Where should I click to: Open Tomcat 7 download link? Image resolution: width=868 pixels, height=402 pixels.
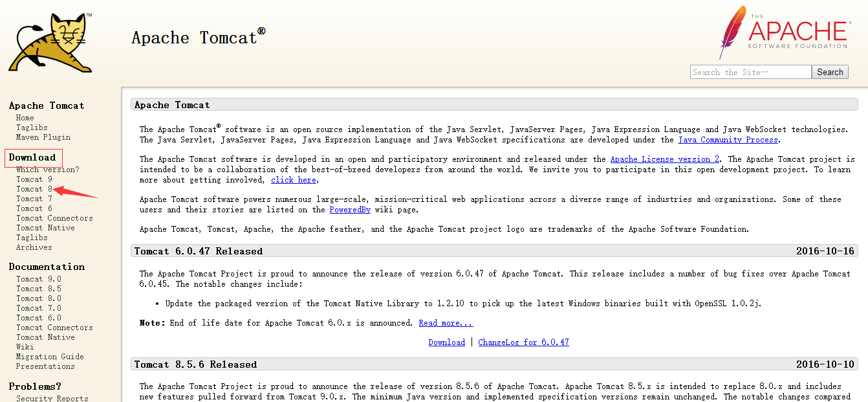coord(34,199)
